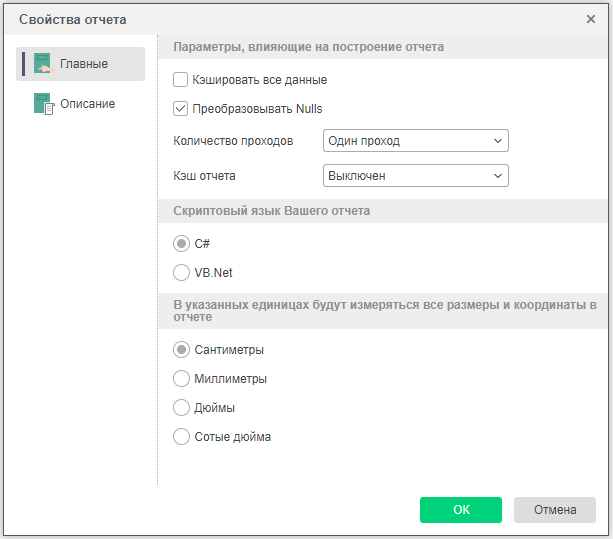The width and height of the screenshot is (613, 539).
Task: Select C# as the script language
Action: [x=181, y=243]
